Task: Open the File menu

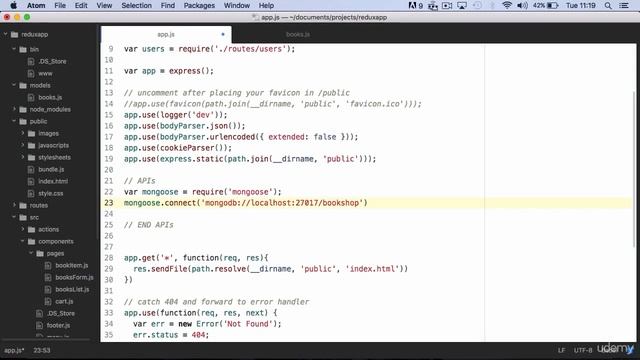Action: tap(60, 5)
